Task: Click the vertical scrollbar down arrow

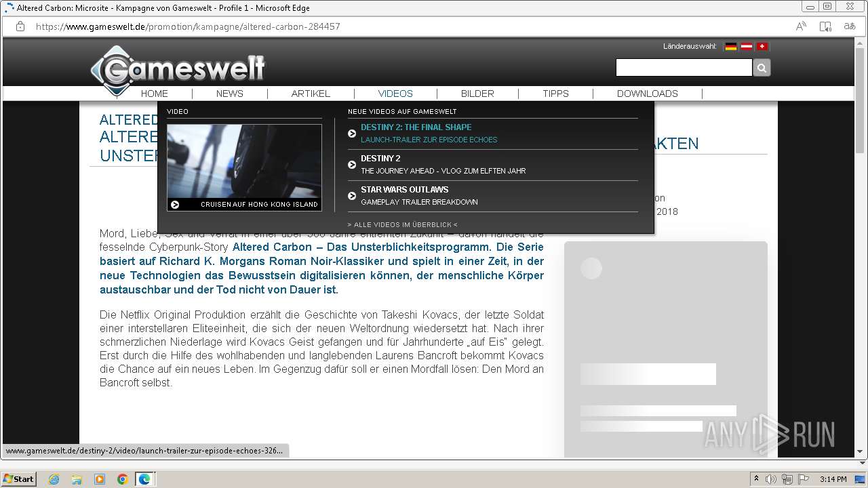Action: [860, 452]
